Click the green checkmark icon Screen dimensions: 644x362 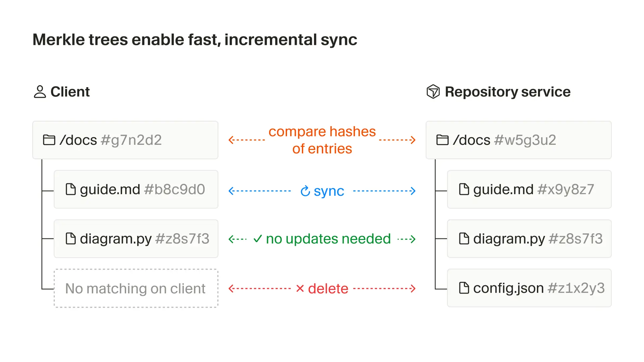tap(258, 239)
